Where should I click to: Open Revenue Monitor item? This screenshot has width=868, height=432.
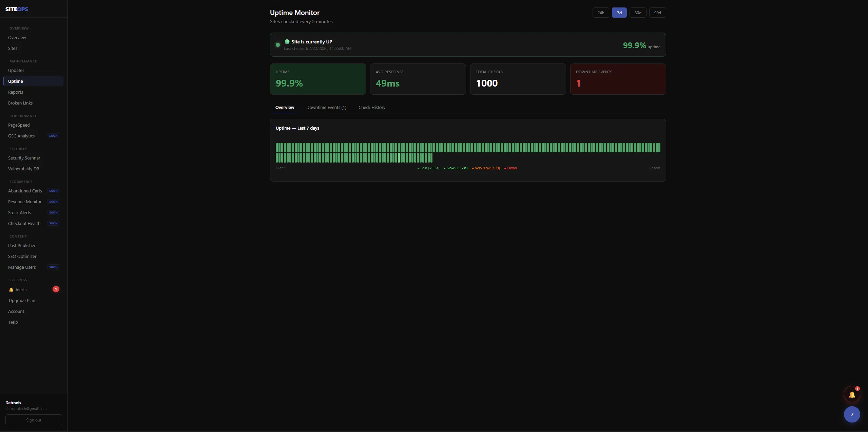pyautogui.click(x=33, y=202)
